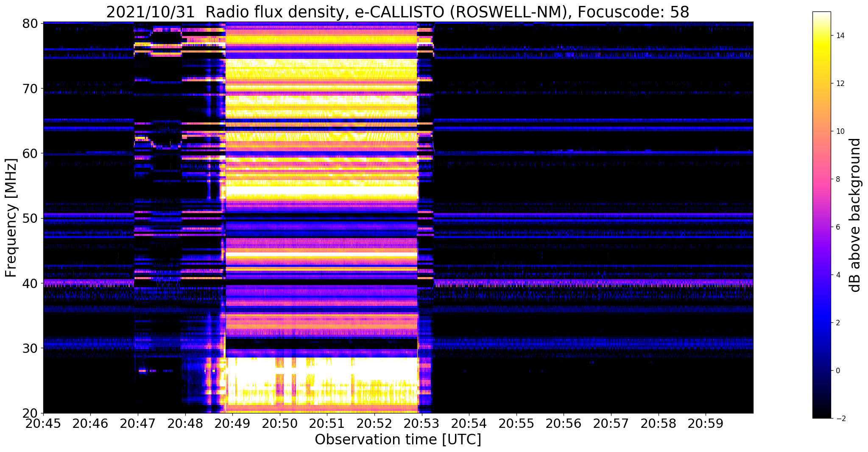Click the 60 MHz frequency tick label

[30, 153]
